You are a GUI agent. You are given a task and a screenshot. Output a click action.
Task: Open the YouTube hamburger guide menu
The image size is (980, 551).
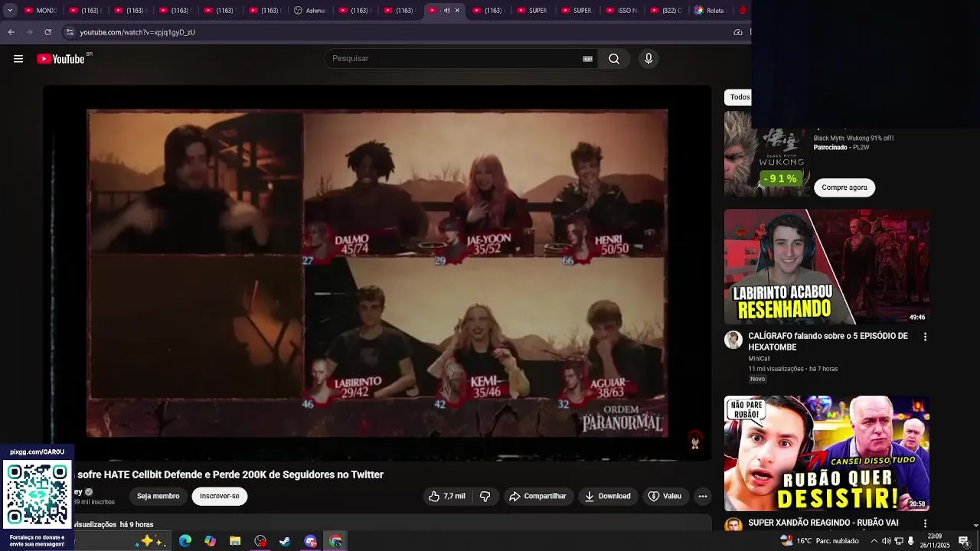pyautogui.click(x=18, y=59)
